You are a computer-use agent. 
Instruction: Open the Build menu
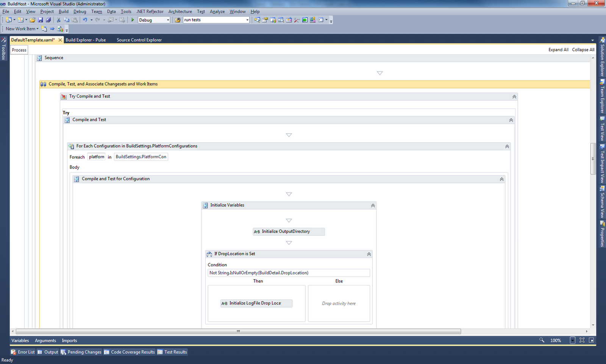(64, 11)
